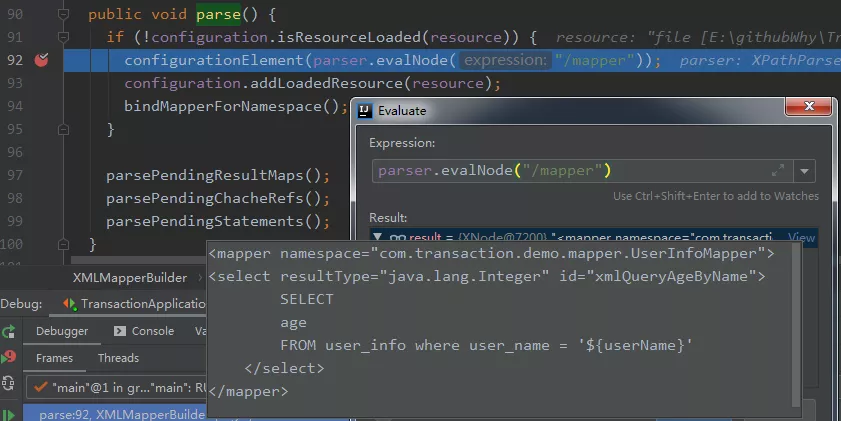
Task: Click parsePendingChacheRefs() on line 98
Action: [213, 198]
